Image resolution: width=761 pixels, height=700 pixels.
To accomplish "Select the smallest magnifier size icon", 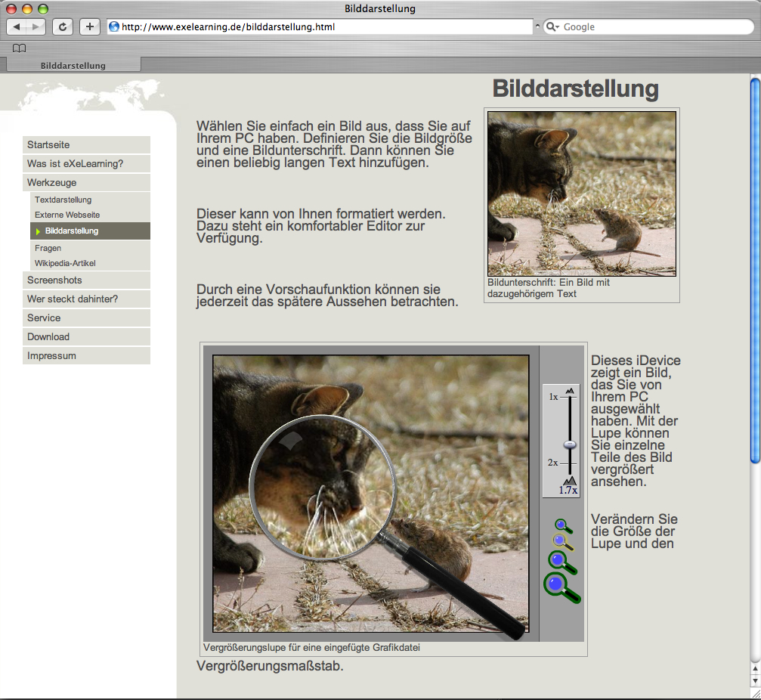I will (564, 526).
